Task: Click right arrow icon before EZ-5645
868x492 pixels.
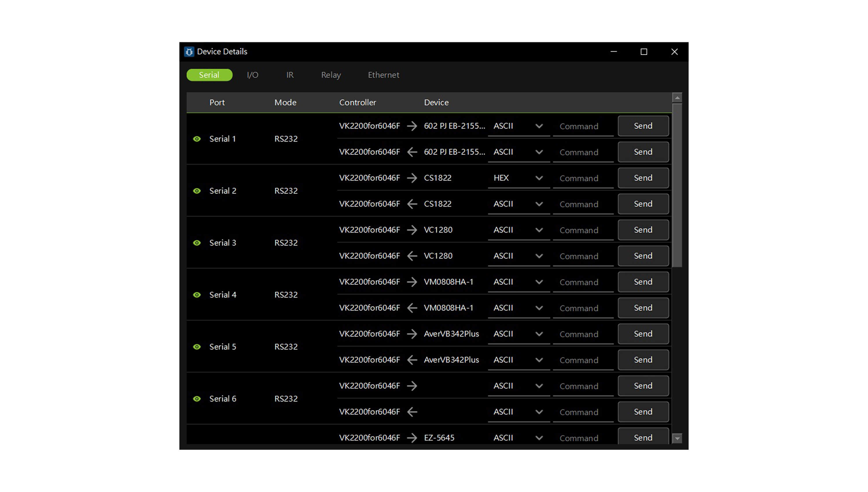Action: click(x=412, y=438)
